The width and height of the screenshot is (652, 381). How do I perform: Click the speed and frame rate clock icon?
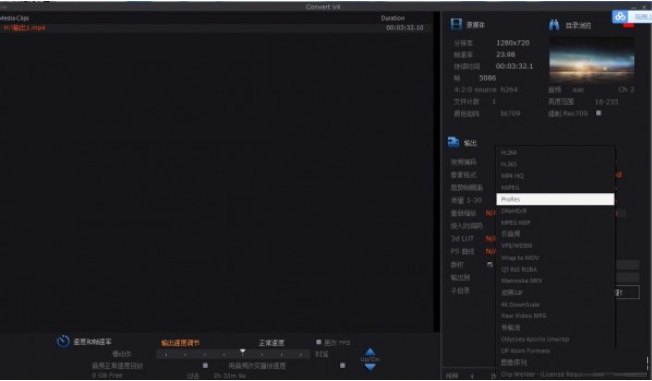click(x=63, y=341)
